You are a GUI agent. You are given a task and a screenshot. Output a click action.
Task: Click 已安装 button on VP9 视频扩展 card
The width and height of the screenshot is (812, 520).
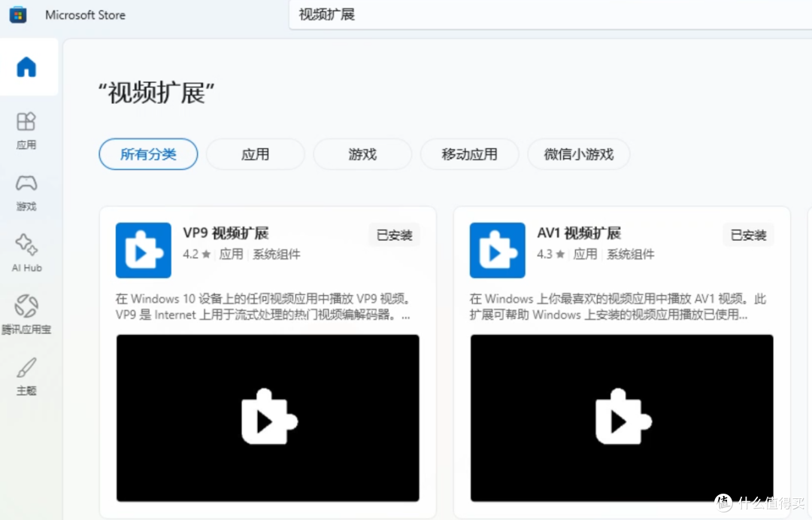point(395,235)
